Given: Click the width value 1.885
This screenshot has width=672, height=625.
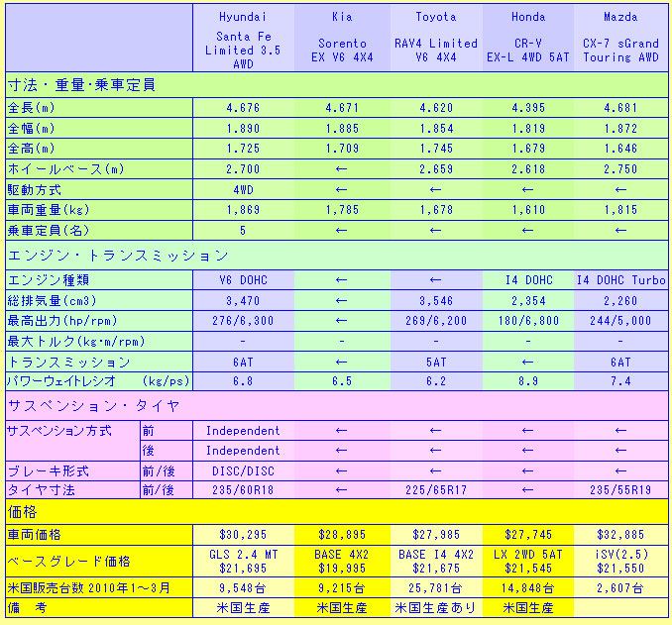Looking at the screenshot, I should (342, 129).
